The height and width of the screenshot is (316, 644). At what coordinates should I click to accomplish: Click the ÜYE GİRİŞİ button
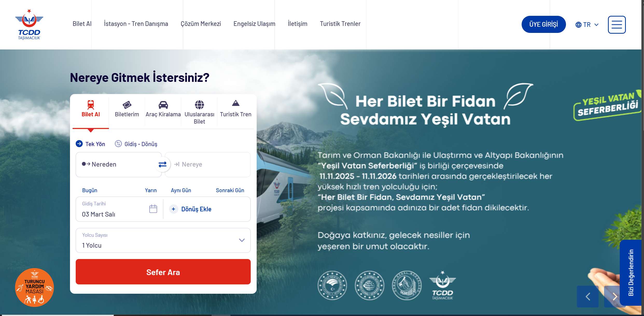544,24
